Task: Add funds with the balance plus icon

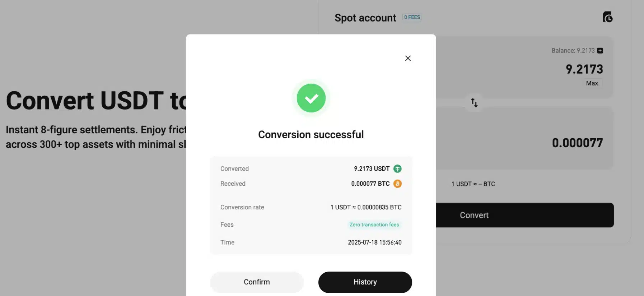Action: pyautogui.click(x=600, y=51)
